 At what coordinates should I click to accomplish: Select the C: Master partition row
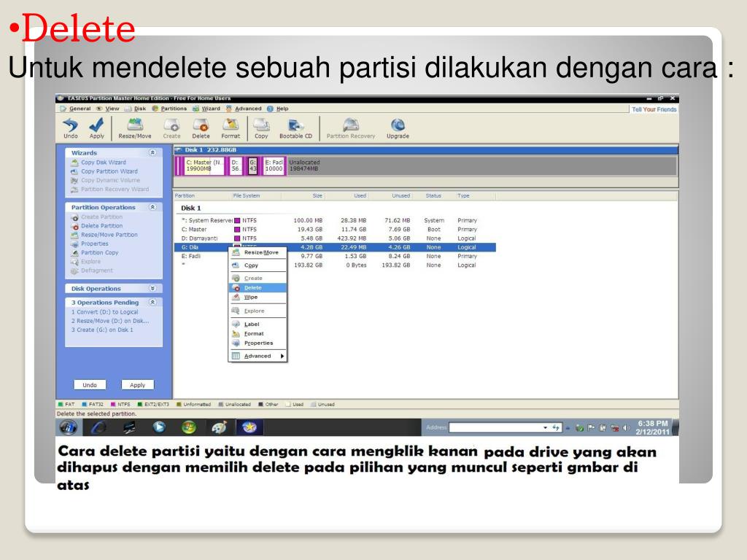coord(336,230)
